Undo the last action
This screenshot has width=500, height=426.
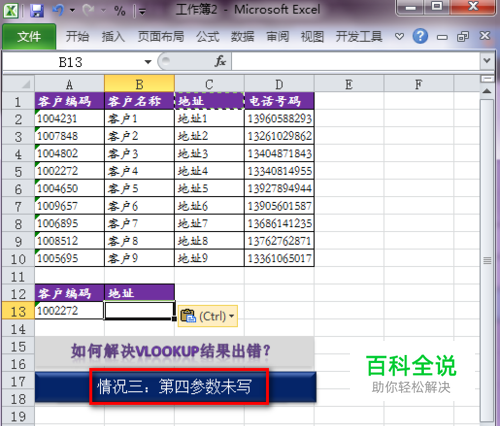coord(58,11)
